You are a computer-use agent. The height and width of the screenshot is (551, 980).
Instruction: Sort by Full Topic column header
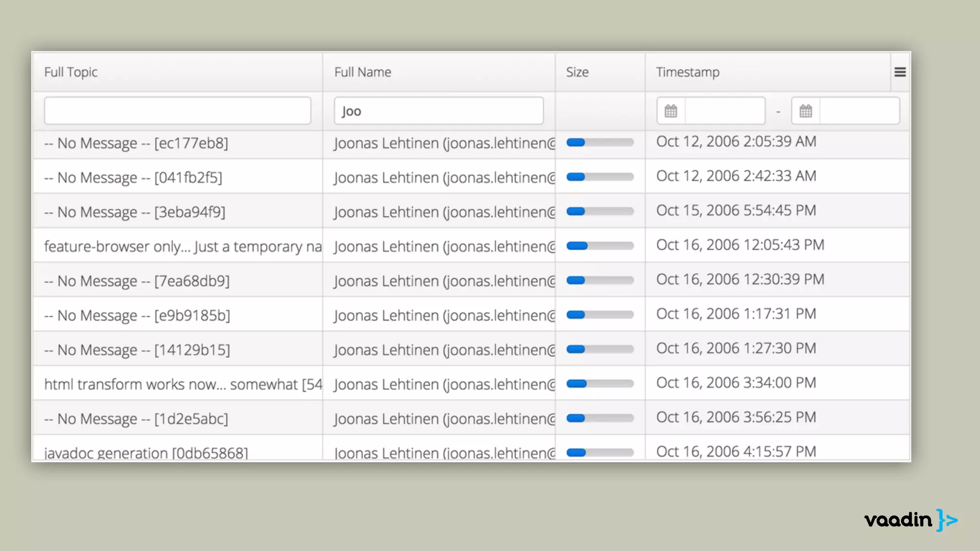(x=71, y=72)
